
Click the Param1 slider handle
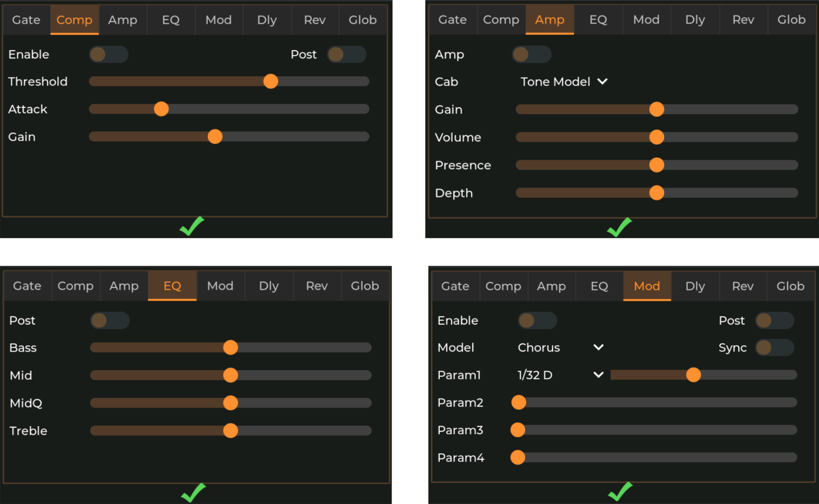[694, 375]
